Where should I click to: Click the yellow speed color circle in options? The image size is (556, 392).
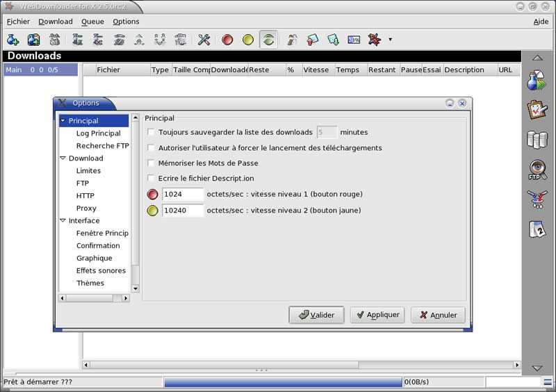pos(152,211)
